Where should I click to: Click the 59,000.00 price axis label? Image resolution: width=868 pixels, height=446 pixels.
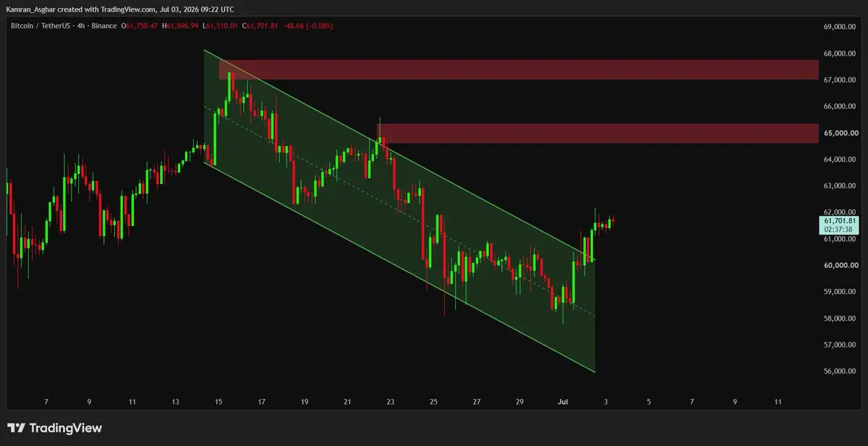(841, 292)
